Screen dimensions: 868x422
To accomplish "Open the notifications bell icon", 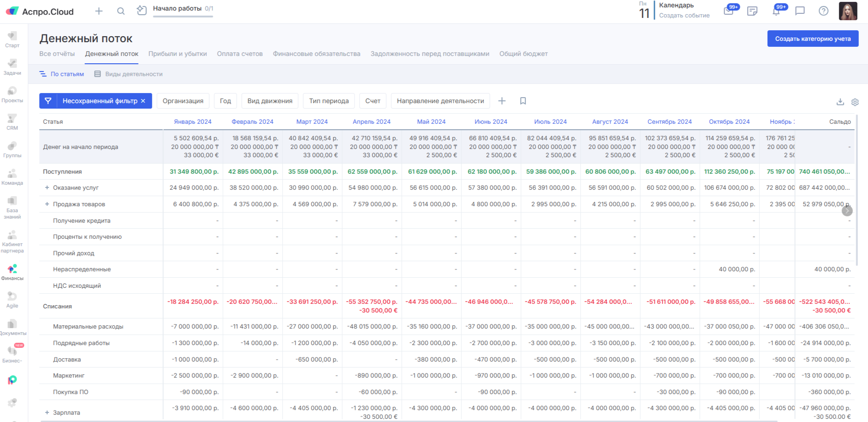I will [x=776, y=11].
